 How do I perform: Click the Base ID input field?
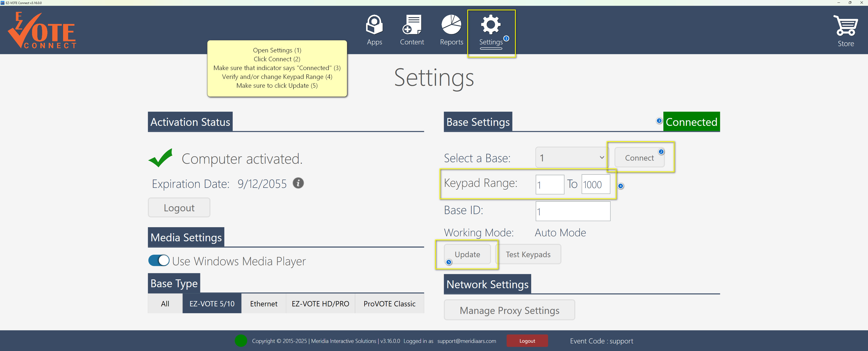pos(573,212)
